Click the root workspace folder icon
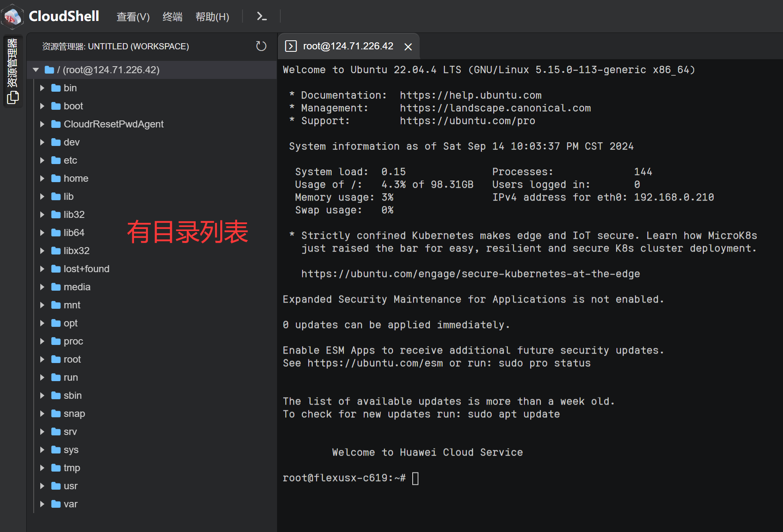The image size is (783, 532). tap(49, 70)
